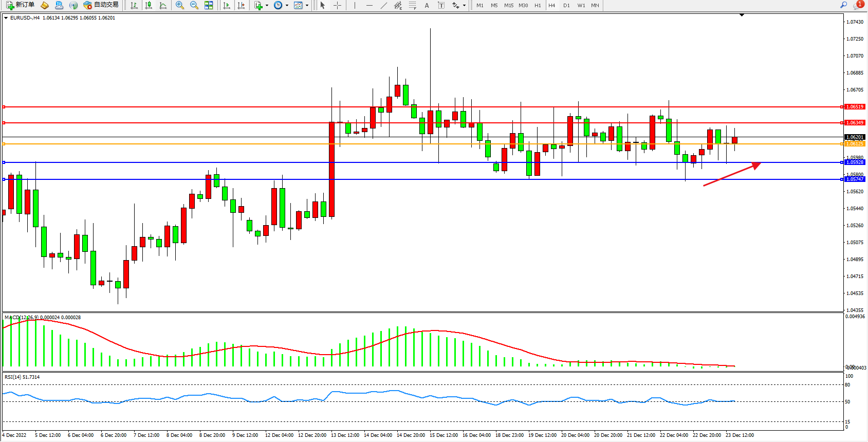Switch to the D1 timeframe
The width and height of the screenshot is (868, 442).
566,5
